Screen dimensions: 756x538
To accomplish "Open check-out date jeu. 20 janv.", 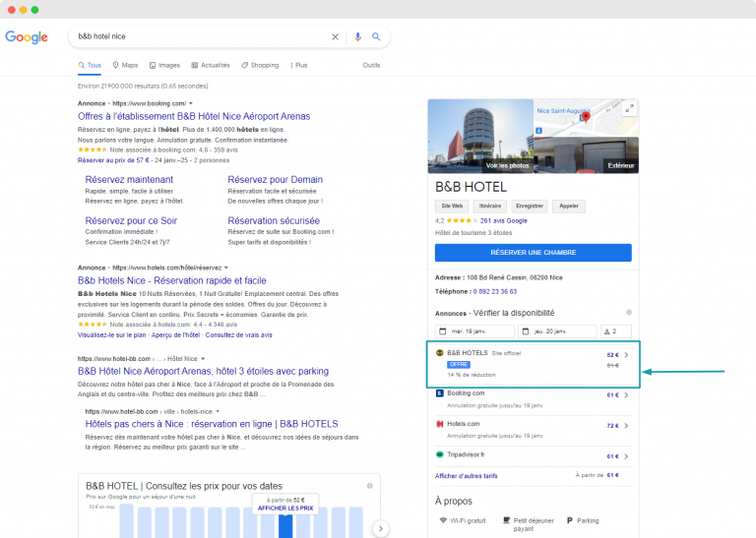I will coord(557,331).
